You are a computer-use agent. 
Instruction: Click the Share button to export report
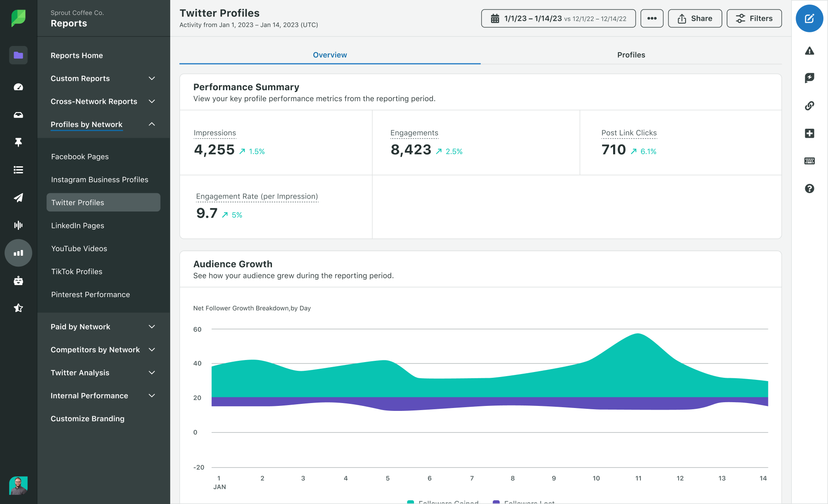pyautogui.click(x=694, y=18)
